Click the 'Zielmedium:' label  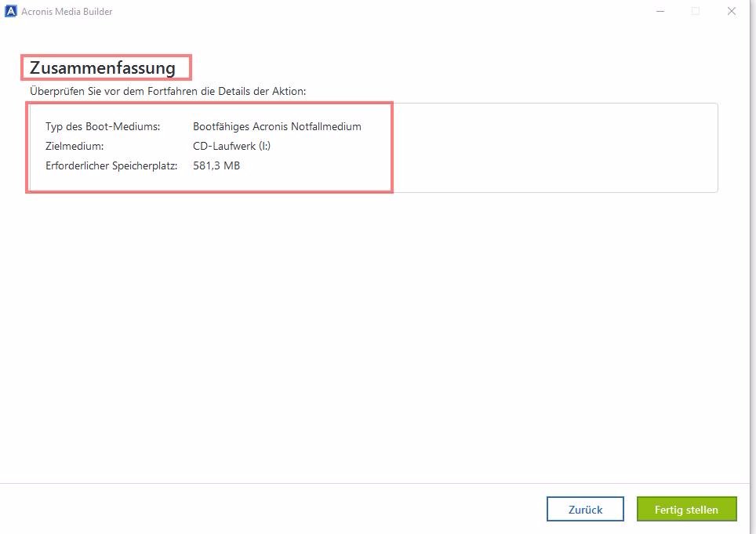(x=75, y=146)
